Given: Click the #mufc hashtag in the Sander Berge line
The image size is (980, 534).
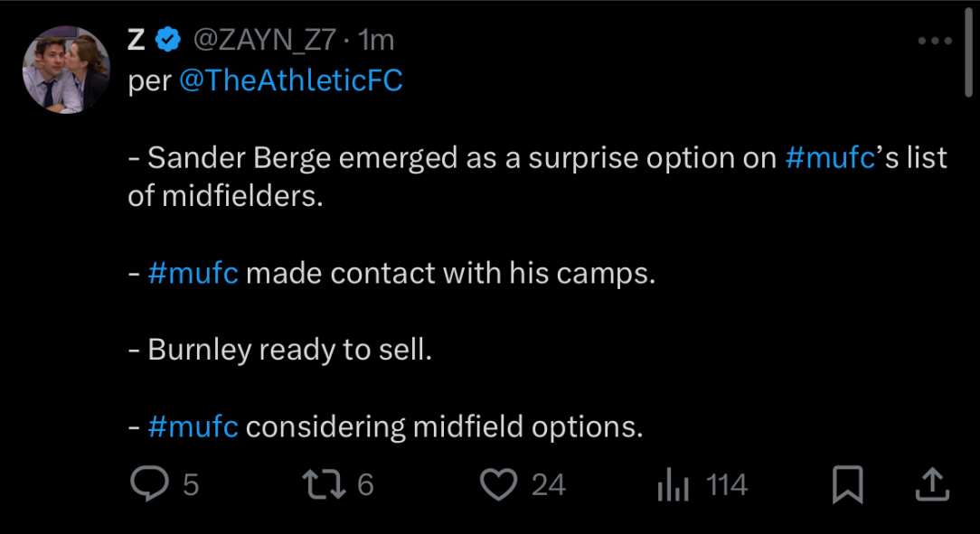Looking at the screenshot, I should pos(830,157).
